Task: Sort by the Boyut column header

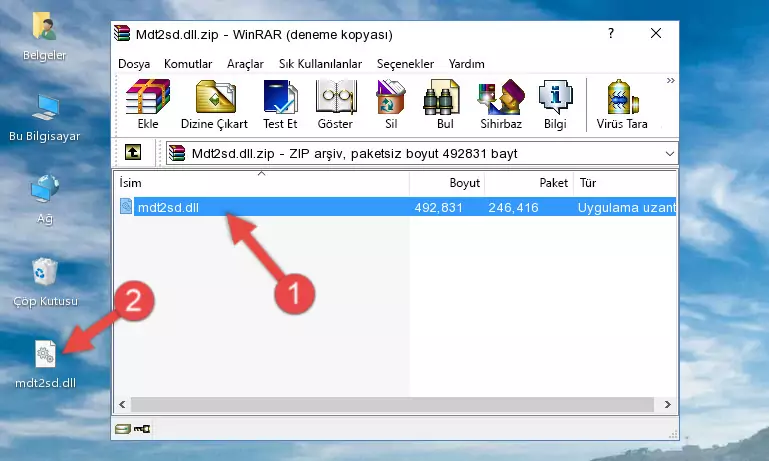Action: (x=447, y=182)
